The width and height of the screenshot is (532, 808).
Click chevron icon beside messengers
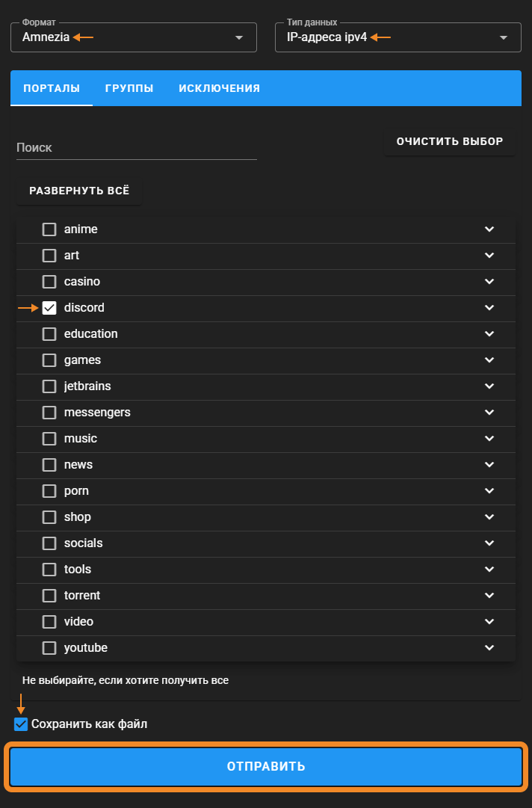pyautogui.click(x=489, y=413)
